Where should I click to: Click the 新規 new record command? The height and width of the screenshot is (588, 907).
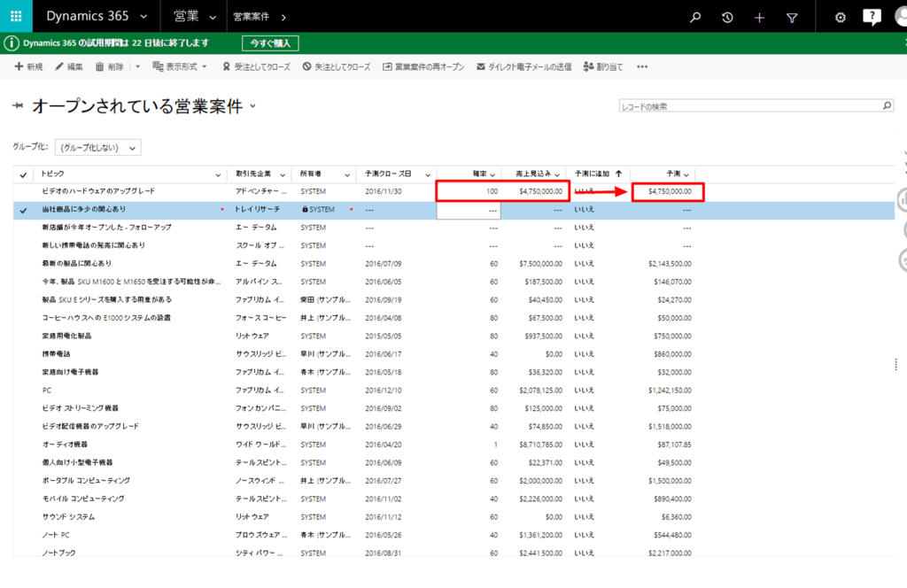click(x=28, y=66)
